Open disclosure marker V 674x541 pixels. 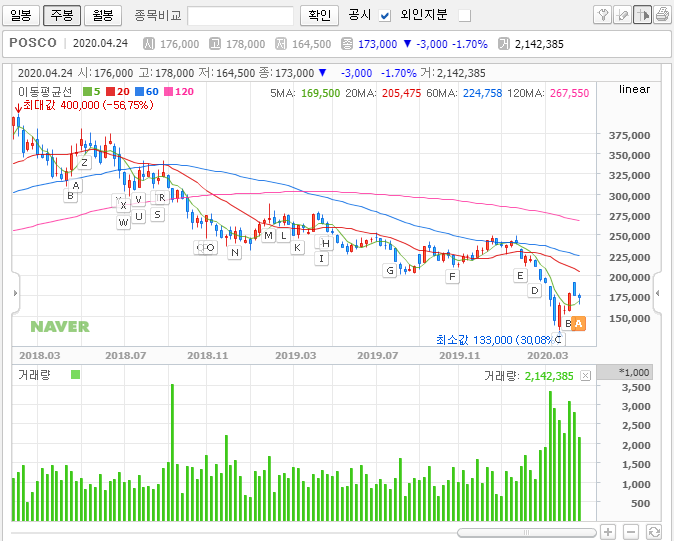point(138,199)
